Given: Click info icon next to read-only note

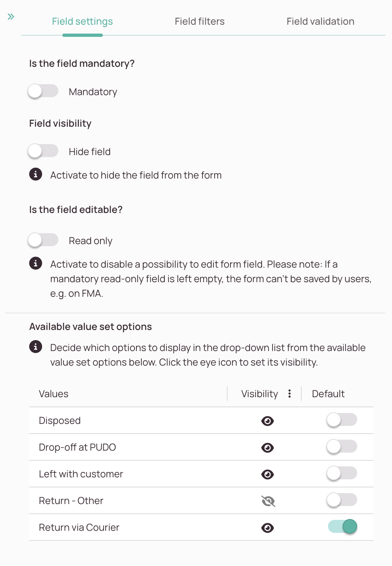Looking at the screenshot, I should point(36,263).
